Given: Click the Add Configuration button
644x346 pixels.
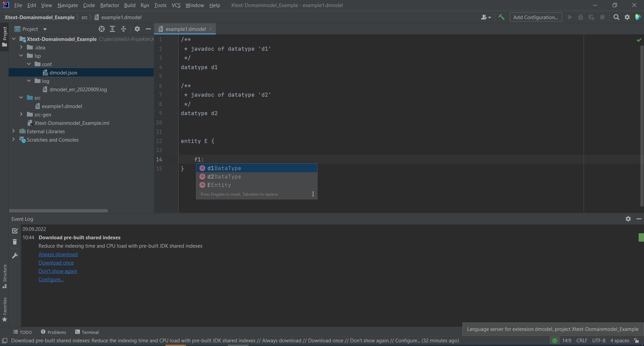Looking at the screenshot, I should (536, 17).
